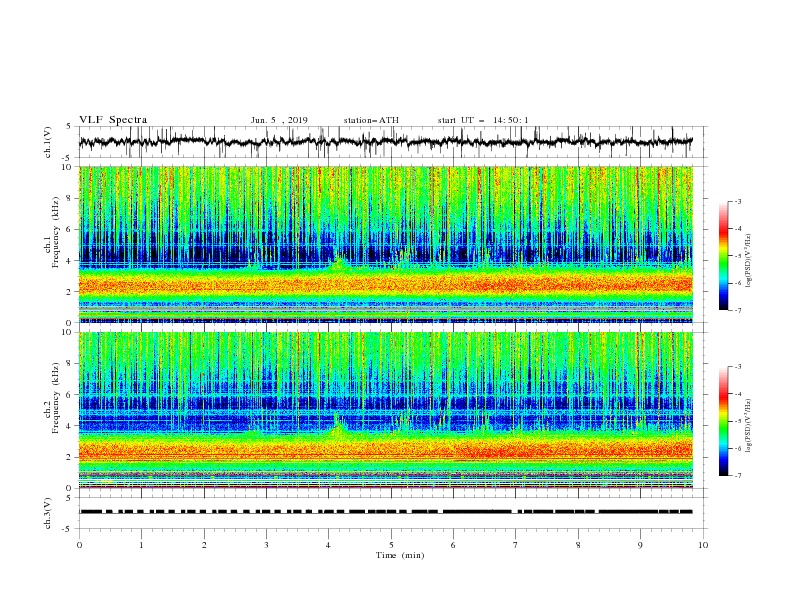The height and width of the screenshot is (612, 792).
Task: Select the date text "Jun. 5 , 2019"
Action: click(x=279, y=120)
